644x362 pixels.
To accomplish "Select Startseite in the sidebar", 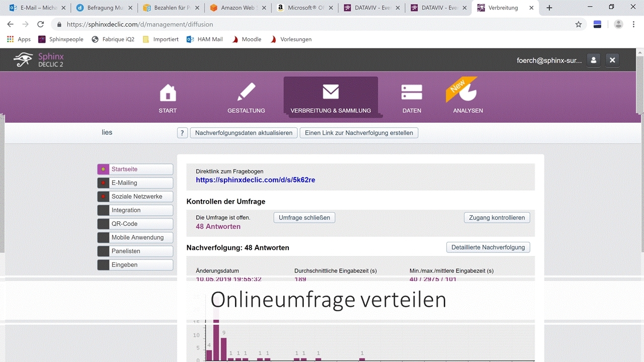I will click(135, 169).
